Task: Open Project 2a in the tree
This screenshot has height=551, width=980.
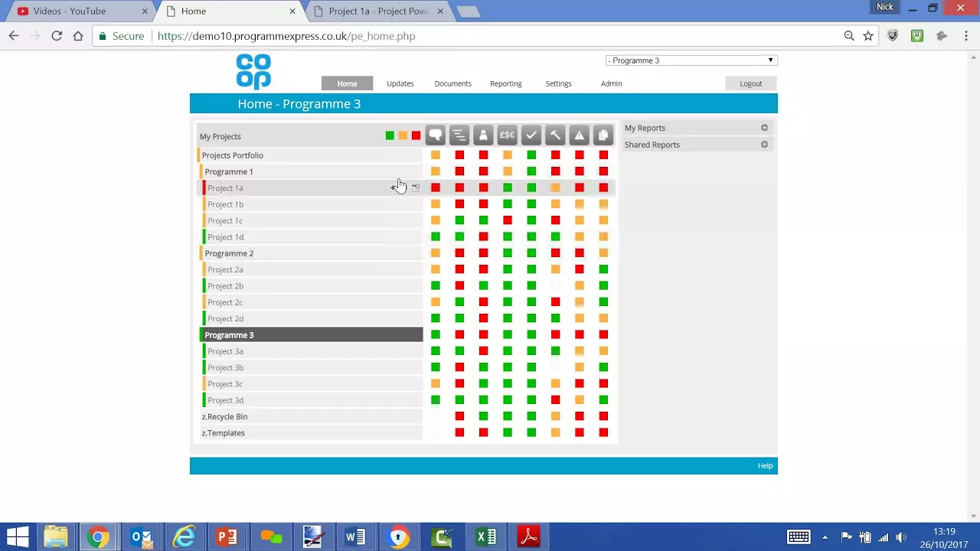Action: [x=225, y=269]
